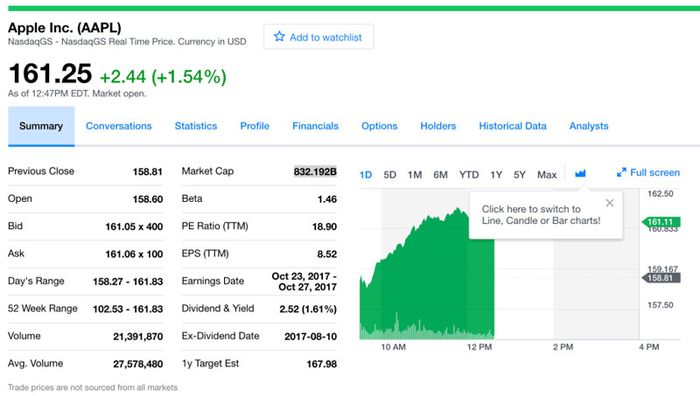Select the Max chart range
Viewport: 700px width, 396px height.
[547, 175]
